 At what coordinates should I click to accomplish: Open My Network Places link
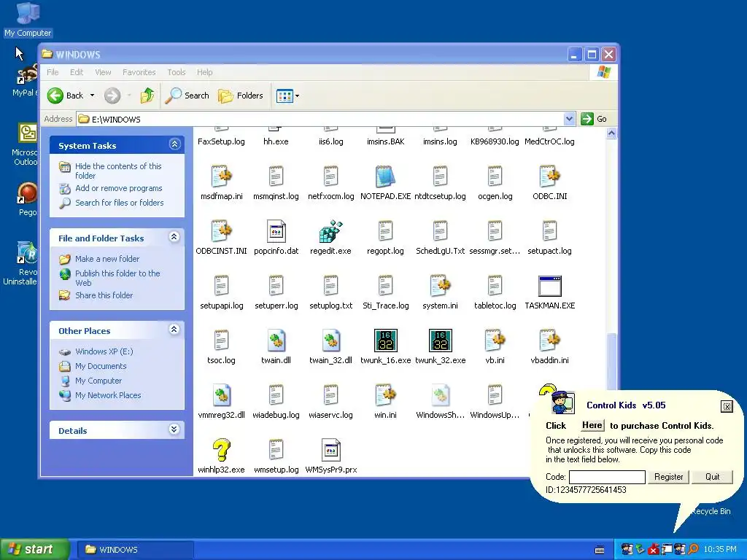pos(108,396)
